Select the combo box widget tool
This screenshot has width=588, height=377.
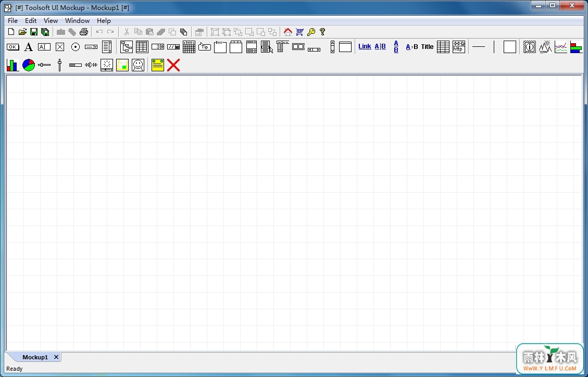click(91, 47)
